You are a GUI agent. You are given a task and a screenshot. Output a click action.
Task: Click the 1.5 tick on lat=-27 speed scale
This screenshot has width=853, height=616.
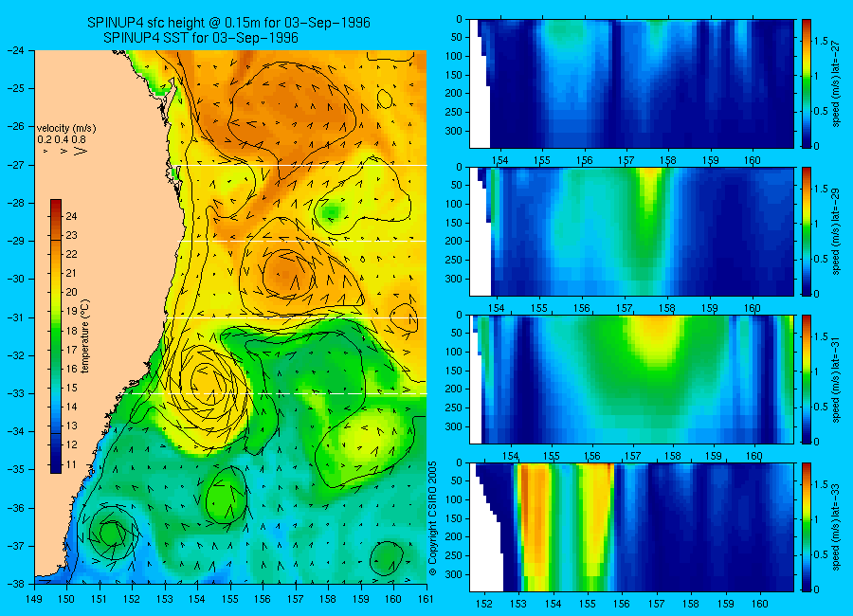[821, 42]
